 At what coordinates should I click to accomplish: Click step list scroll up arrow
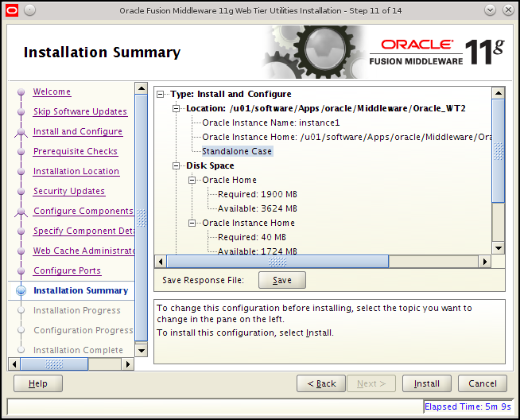click(142, 88)
